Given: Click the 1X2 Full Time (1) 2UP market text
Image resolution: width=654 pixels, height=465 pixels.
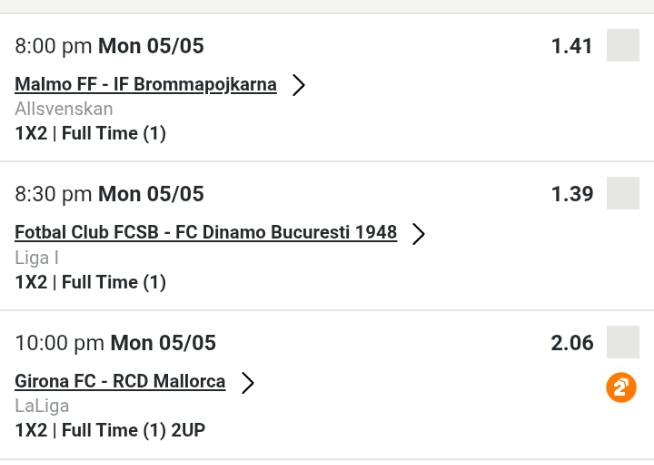Looking at the screenshot, I should tap(111, 431).
